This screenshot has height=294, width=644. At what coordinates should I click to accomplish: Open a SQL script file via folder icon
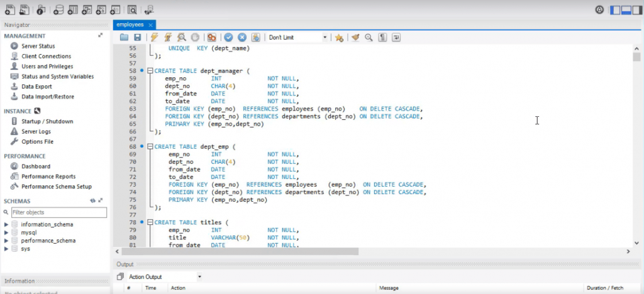(x=125, y=38)
